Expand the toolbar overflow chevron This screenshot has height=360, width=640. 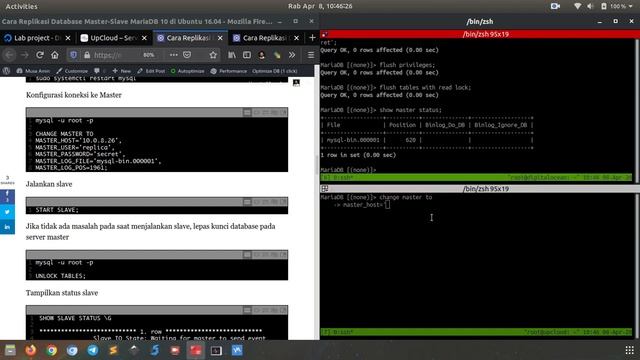tap(292, 55)
